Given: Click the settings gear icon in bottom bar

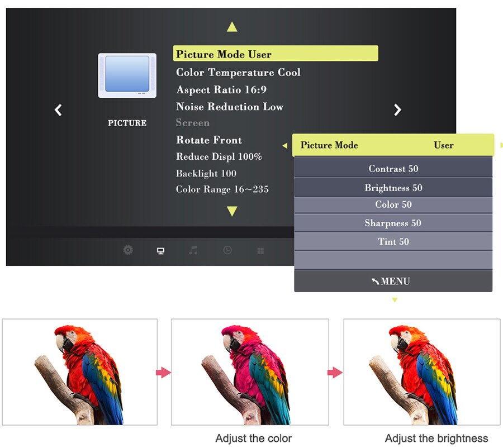Looking at the screenshot, I should pos(128,250).
